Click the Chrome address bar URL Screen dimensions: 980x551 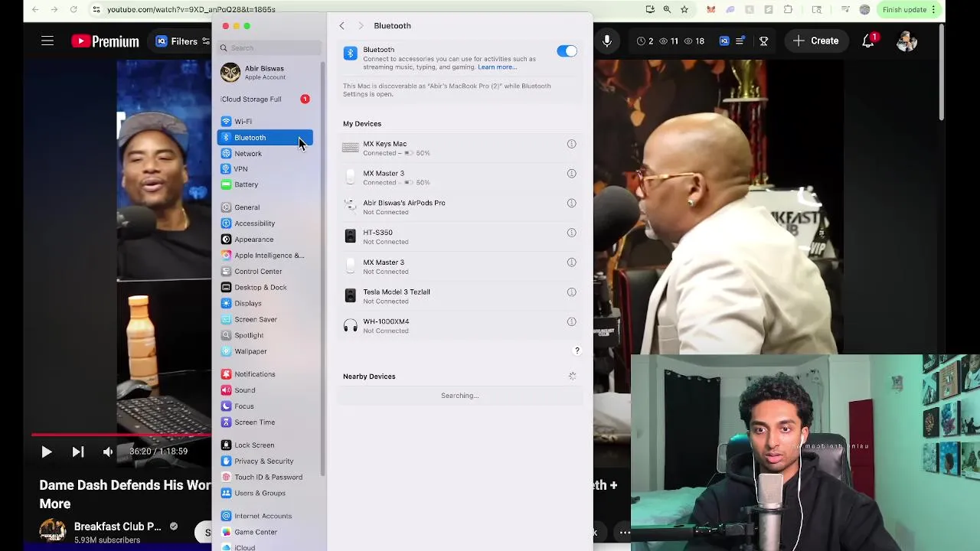pos(191,10)
